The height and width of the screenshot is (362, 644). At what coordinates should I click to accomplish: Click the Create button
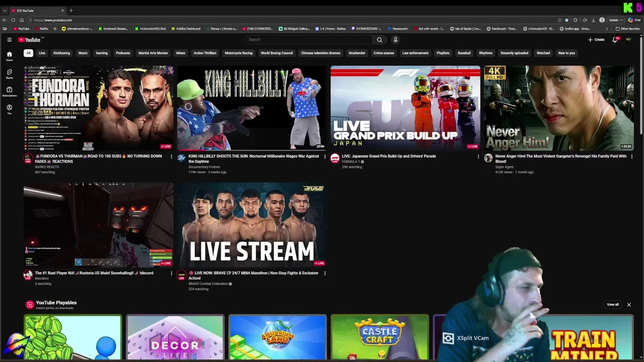(x=596, y=40)
